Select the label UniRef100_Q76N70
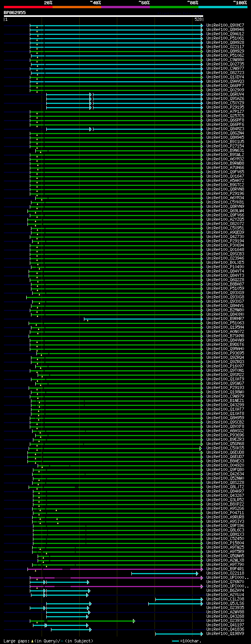The width and height of the screenshot is (251, 644). 225,582
